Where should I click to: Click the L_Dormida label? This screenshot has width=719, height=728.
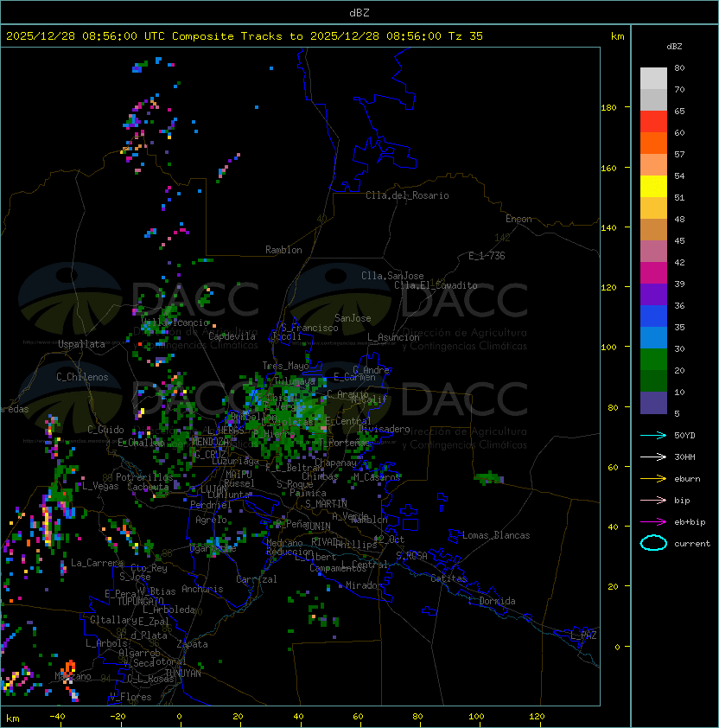click(492, 601)
